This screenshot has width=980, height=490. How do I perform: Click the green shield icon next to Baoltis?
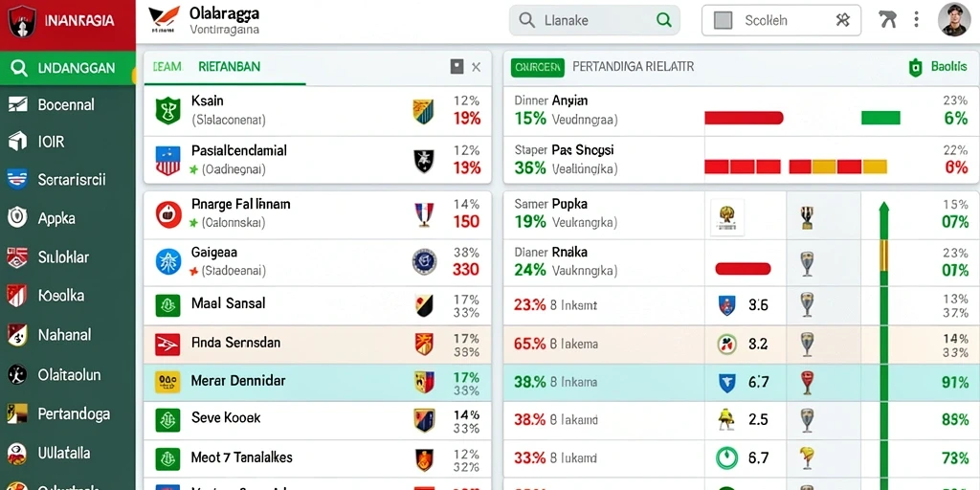pyautogui.click(x=915, y=68)
